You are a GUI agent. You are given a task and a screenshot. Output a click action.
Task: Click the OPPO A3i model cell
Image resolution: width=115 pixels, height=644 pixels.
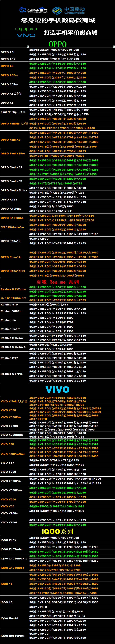point(14,52)
